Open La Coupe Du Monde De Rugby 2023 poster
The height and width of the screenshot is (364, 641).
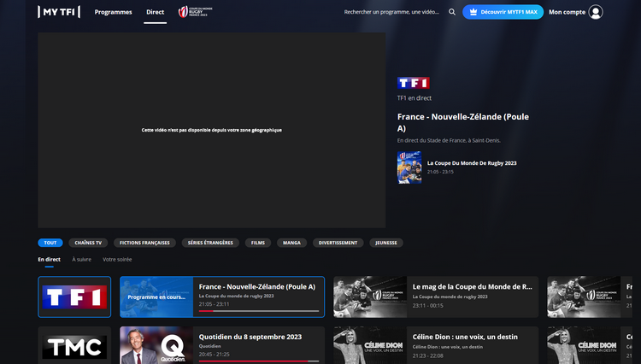tap(409, 167)
